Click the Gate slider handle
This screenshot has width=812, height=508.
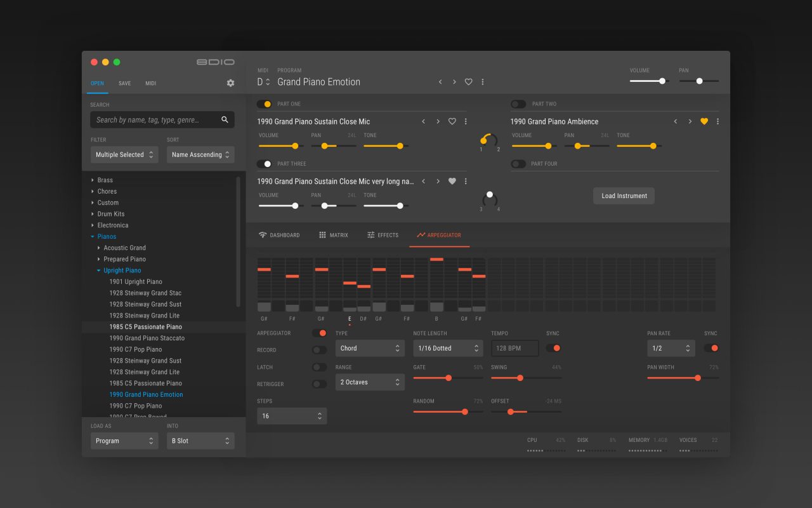[449, 378]
